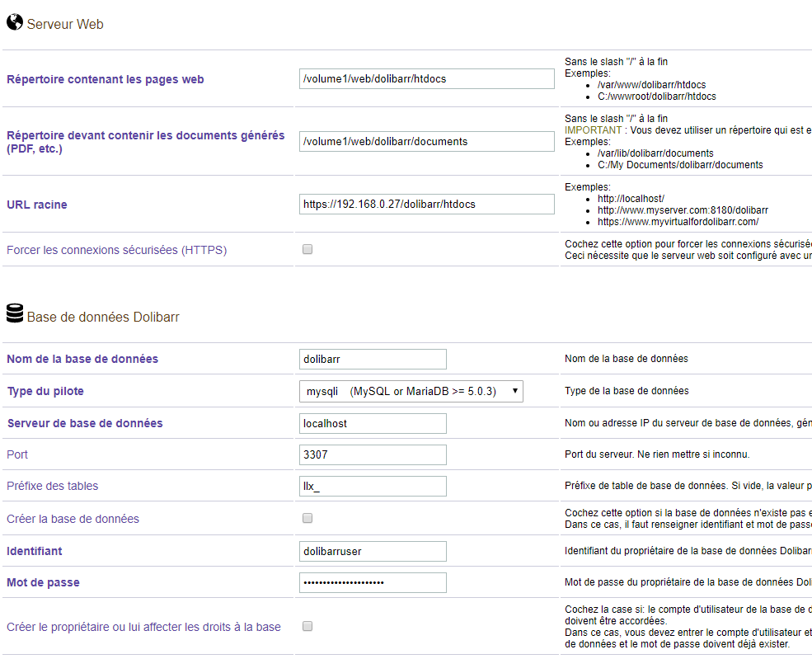Click the Base de données Dolibarr heading

(x=103, y=317)
